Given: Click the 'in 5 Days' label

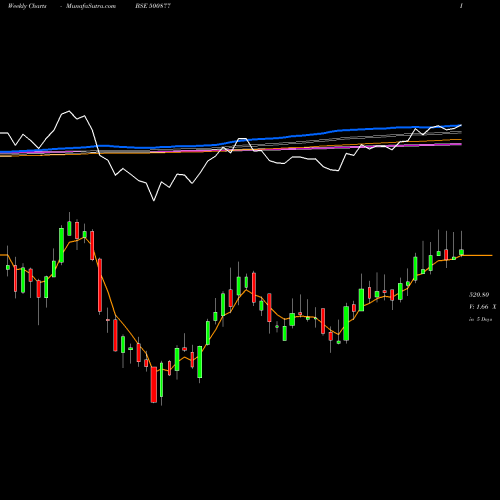Looking at the screenshot, I should pos(480,319).
